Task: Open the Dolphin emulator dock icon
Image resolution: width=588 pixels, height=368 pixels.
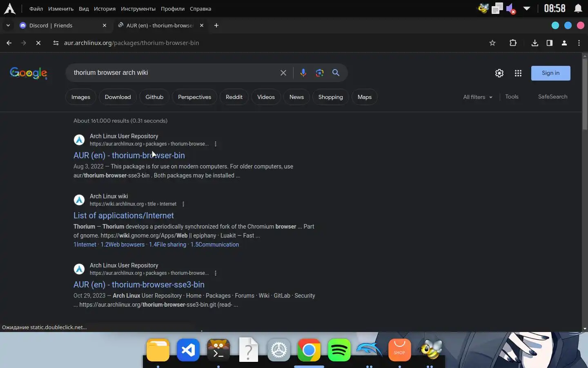Action: [x=370, y=350]
